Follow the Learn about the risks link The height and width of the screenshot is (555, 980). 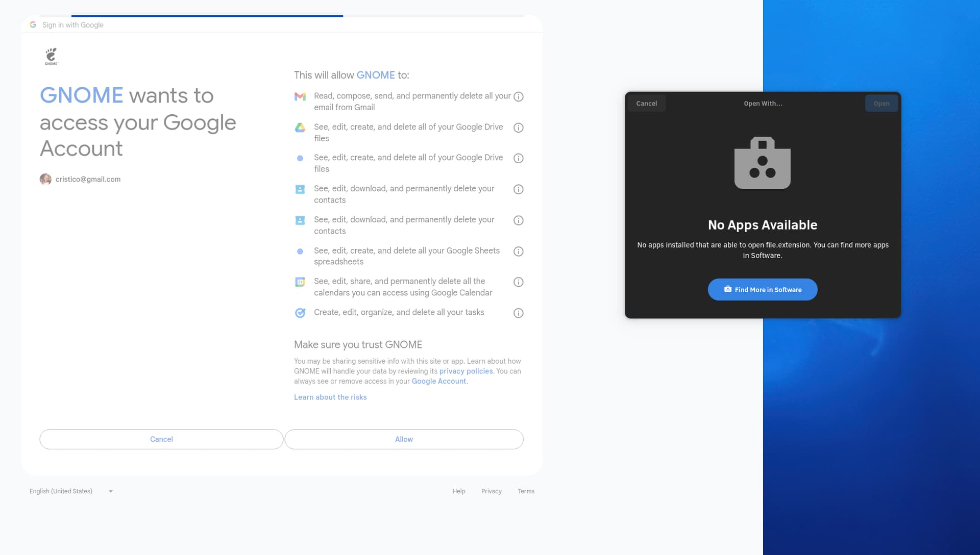click(330, 397)
